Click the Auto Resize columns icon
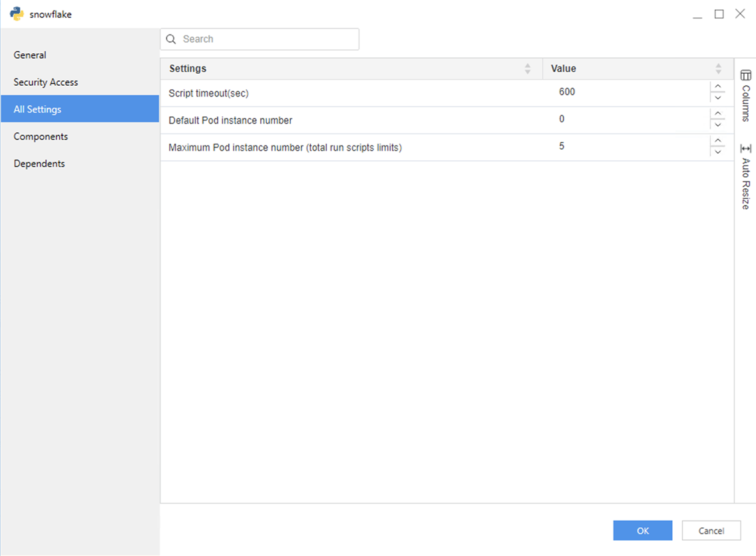The image size is (756, 556). [x=745, y=148]
